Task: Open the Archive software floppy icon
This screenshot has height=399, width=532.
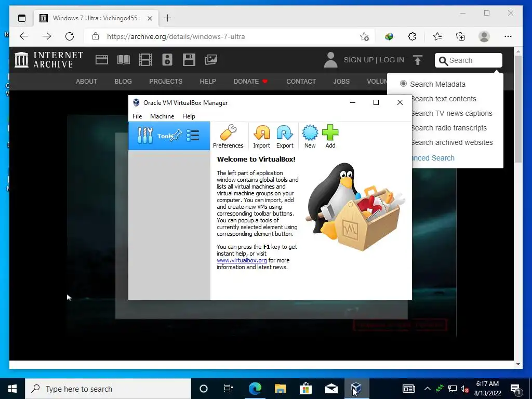Action: click(x=189, y=60)
